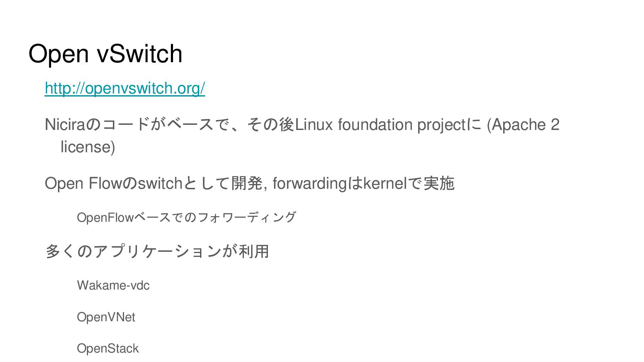Open the openvswitch.org hyperlink
644x362 pixels.
tap(125, 88)
